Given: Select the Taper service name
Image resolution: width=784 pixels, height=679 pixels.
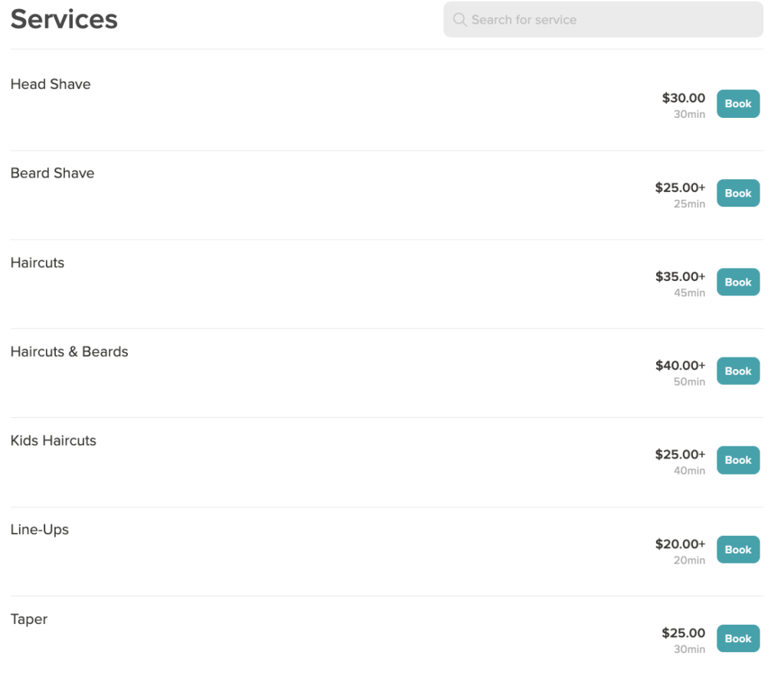Looking at the screenshot, I should pos(29,619).
